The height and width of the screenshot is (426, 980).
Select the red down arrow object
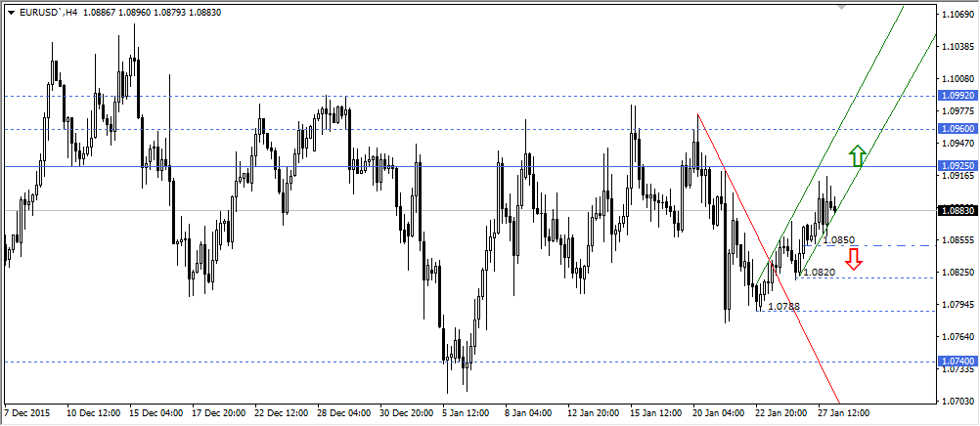click(x=855, y=259)
